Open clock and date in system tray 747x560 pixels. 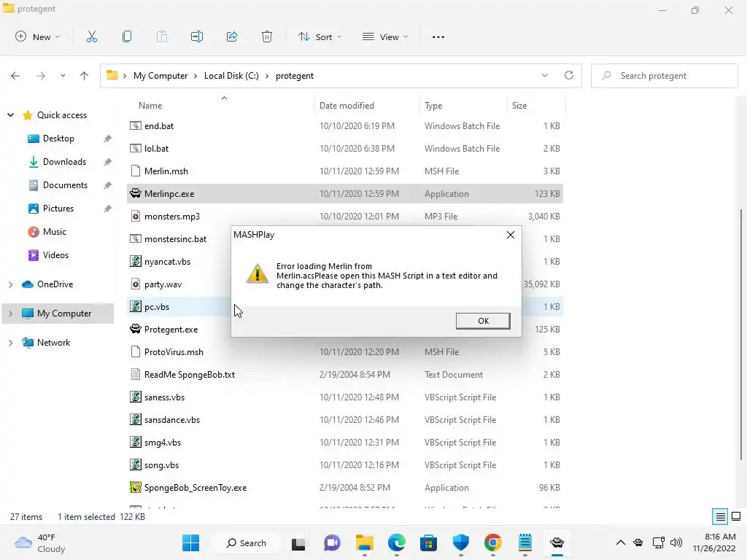pyautogui.click(x=714, y=542)
